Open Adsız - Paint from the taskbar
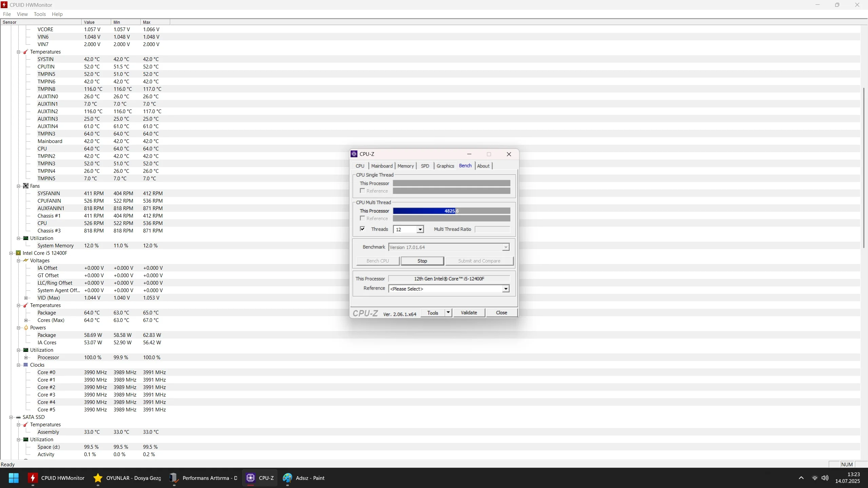This screenshot has height=488, width=868. 303,478
